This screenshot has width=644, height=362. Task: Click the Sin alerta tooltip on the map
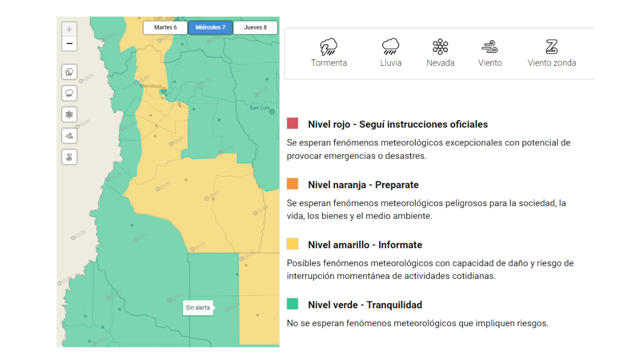[198, 307]
